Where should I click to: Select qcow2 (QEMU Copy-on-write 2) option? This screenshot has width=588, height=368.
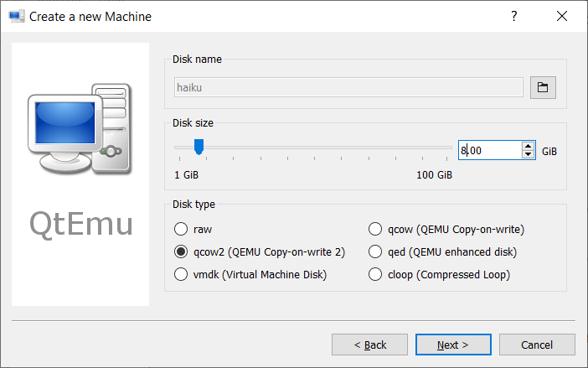180,251
